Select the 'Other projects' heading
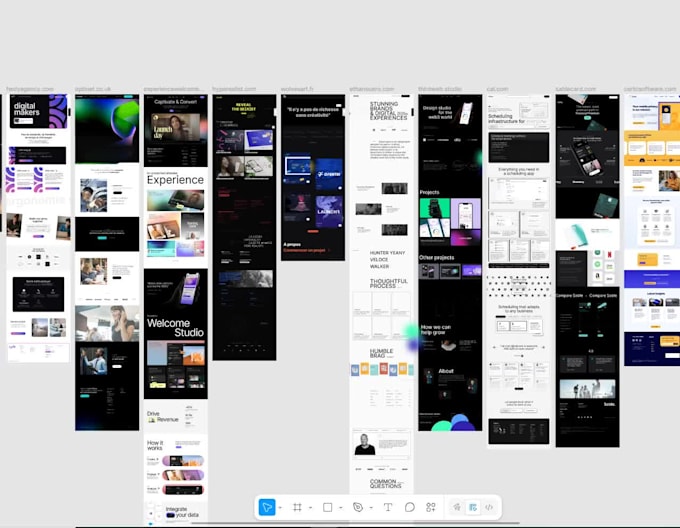 (x=437, y=257)
